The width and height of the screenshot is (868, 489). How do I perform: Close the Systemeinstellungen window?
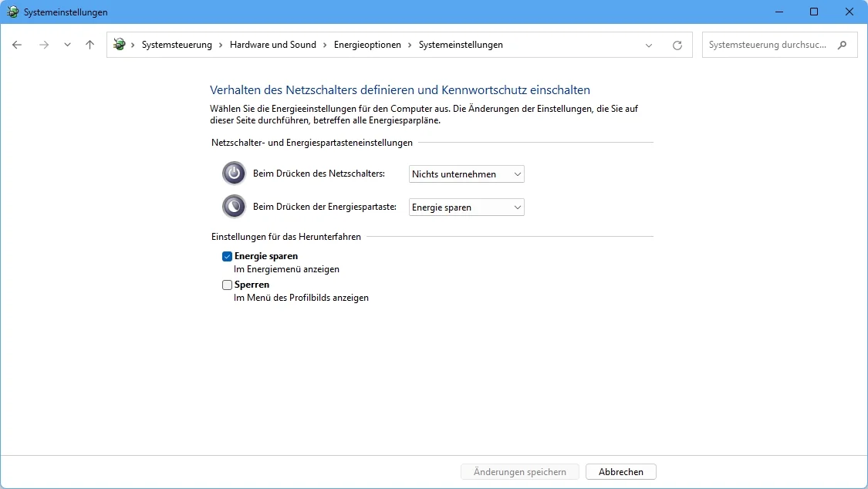pos(849,12)
